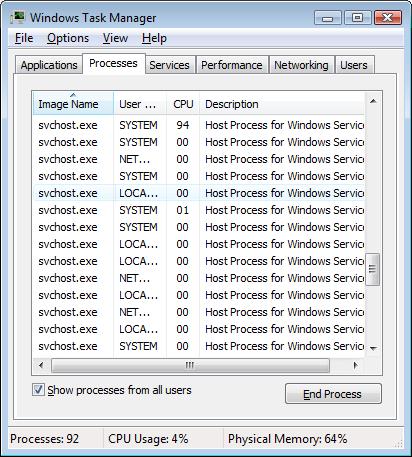Click the window resize grip corner

click(398, 444)
